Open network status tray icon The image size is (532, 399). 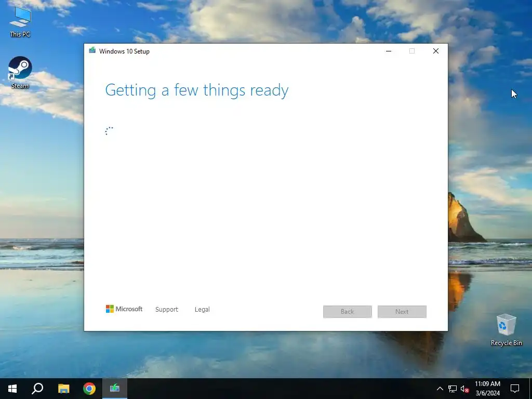pyautogui.click(x=453, y=389)
